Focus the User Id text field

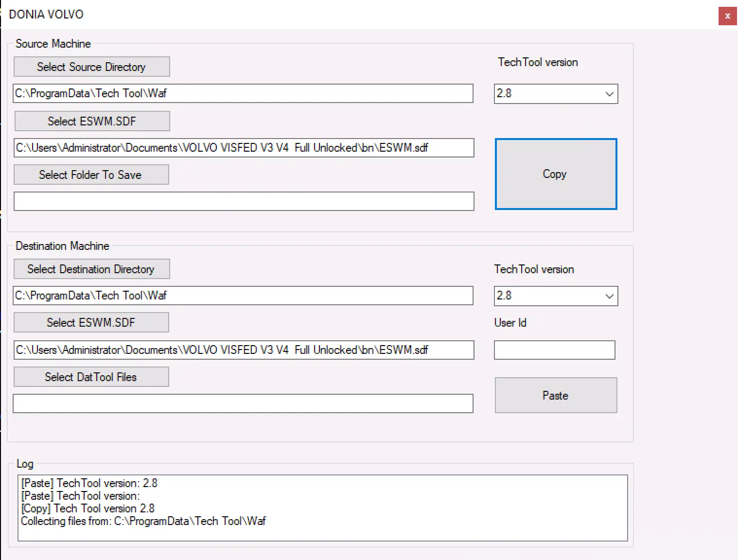[554, 350]
